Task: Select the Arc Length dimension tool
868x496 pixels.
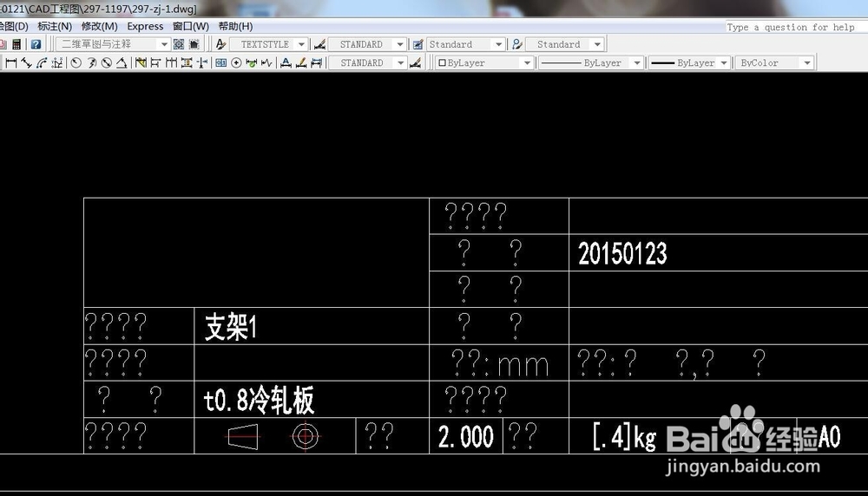Action: click(x=42, y=63)
